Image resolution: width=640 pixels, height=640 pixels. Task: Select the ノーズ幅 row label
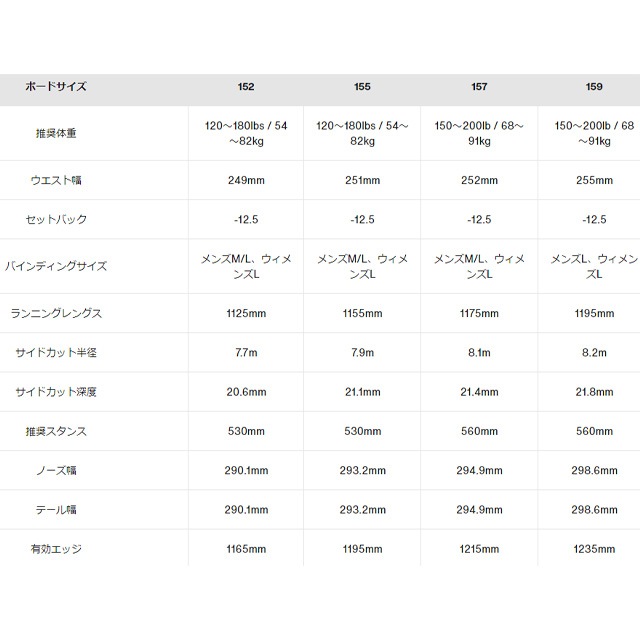tap(56, 470)
